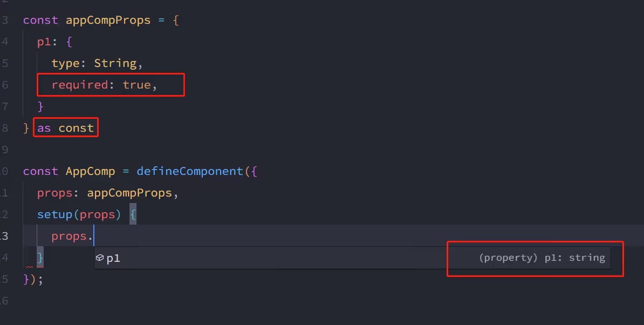Click the appCompProps variable declaration

tap(108, 21)
